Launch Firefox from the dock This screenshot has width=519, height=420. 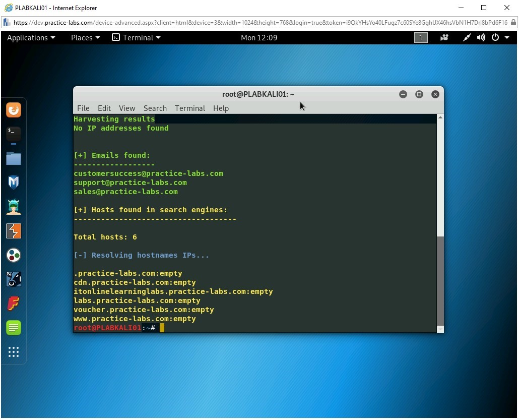[14, 109]
